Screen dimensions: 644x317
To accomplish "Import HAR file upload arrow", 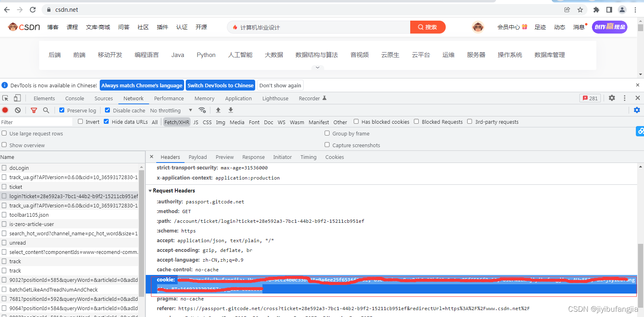I will pos(218,110).
